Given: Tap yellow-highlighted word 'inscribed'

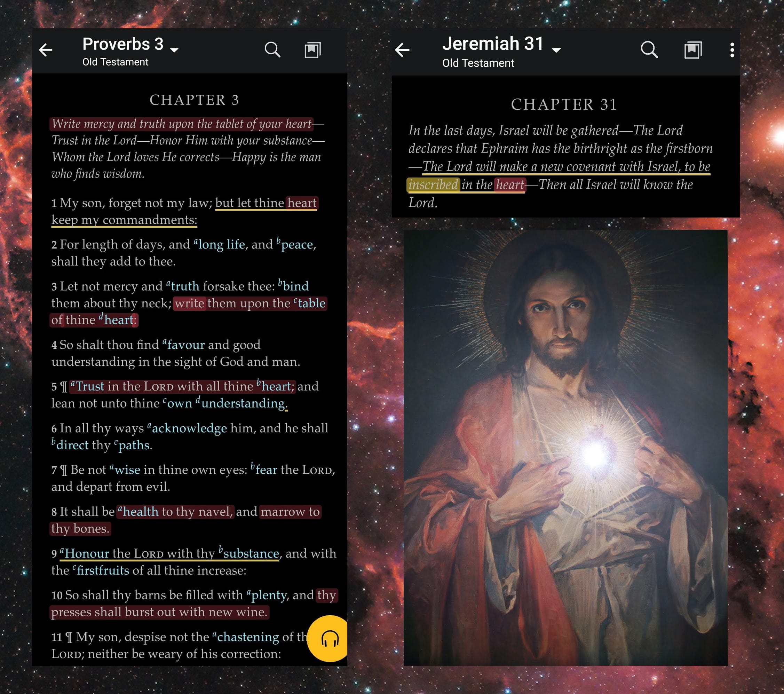Looking at the screenshot, I should pyautogui.click(x=433, y=185).
